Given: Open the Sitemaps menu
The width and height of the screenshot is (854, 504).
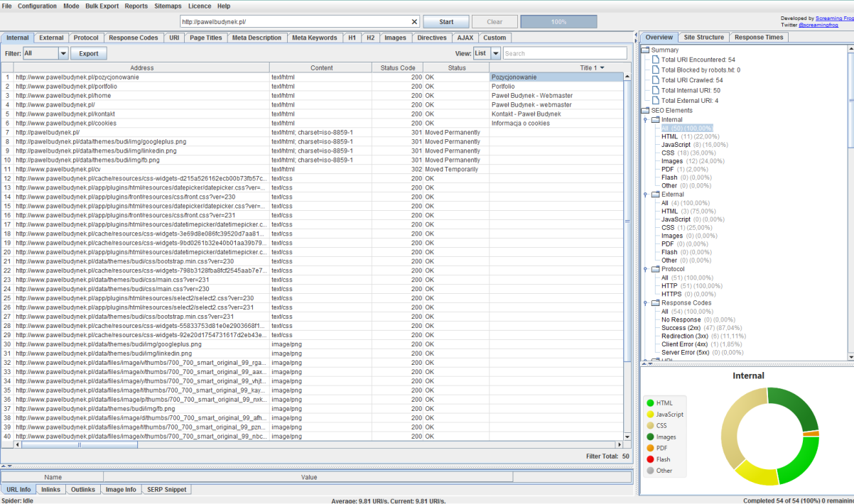Looking at the screenshot, I should click(168, 6).
